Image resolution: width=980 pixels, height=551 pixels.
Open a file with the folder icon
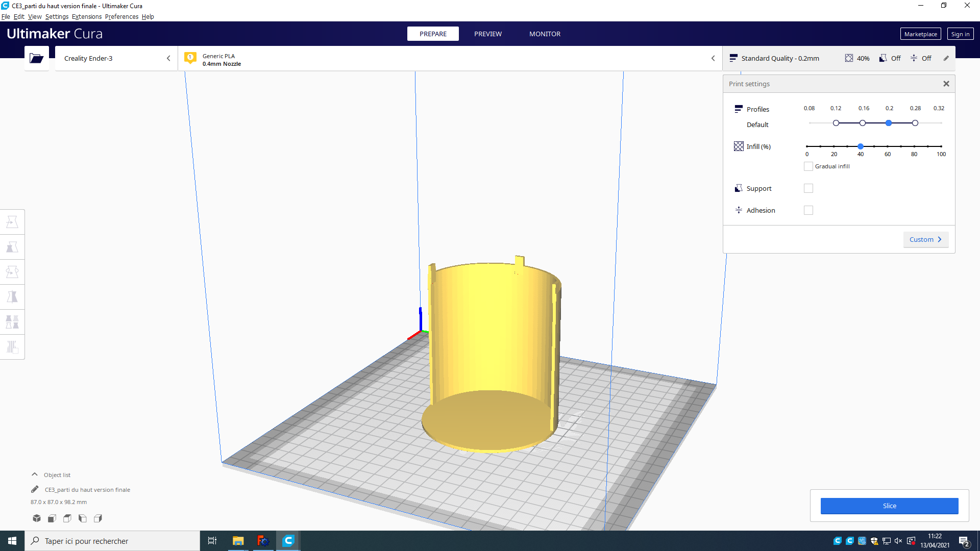36,58
